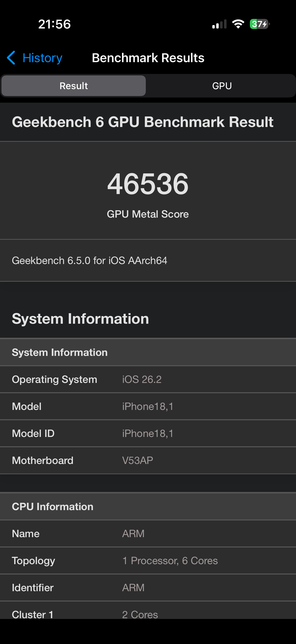The width and height of the screenshot is (296, 644).
Task: Select the Motherboard V53AP row
Action: [148, 461]
